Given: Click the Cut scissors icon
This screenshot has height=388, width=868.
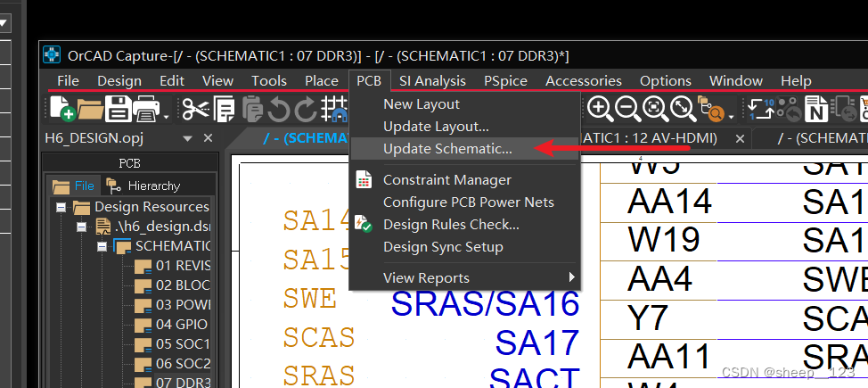Looking at the screenshot, I should (195, 109).
